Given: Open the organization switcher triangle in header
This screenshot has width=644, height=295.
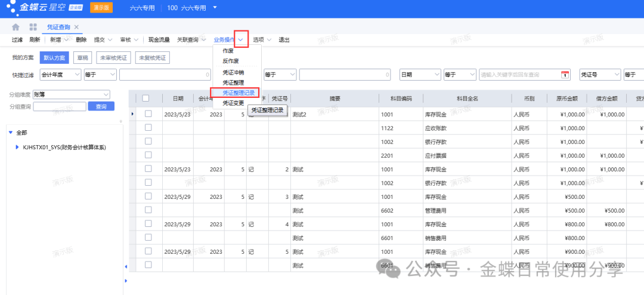Looking at the screenshot, I should point(215,8).
